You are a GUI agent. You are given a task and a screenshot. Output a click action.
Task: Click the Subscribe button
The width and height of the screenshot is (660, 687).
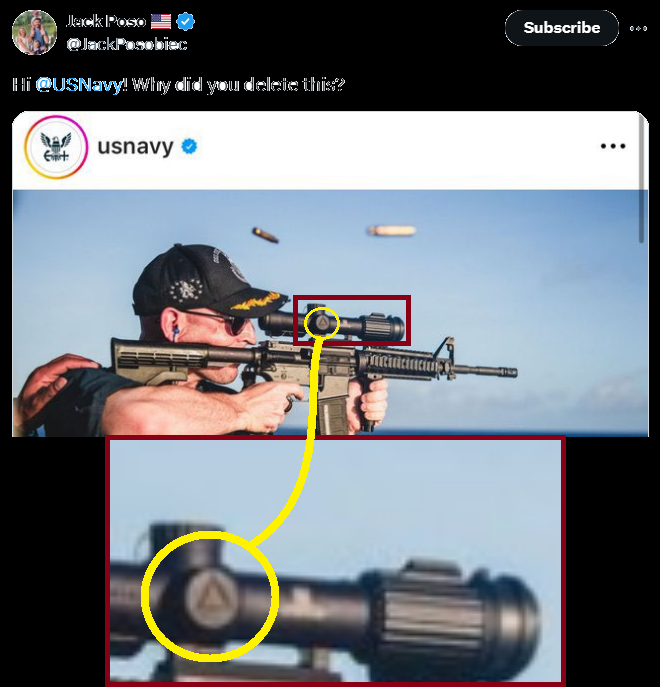561,28
